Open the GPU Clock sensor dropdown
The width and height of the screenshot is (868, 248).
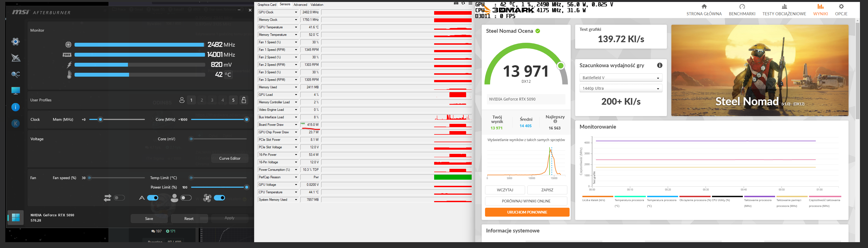point(296,12)
